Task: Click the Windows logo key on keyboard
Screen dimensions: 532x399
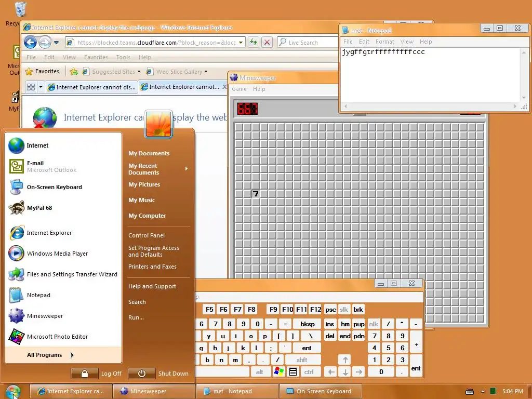Action: point(279,372)
